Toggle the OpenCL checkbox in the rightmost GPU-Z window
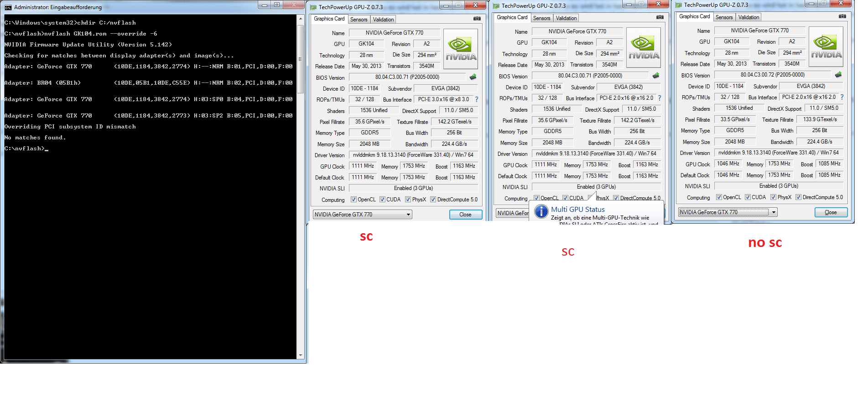Image resolution: width=868 pixels, height=395 pixels. pos(719,197)
